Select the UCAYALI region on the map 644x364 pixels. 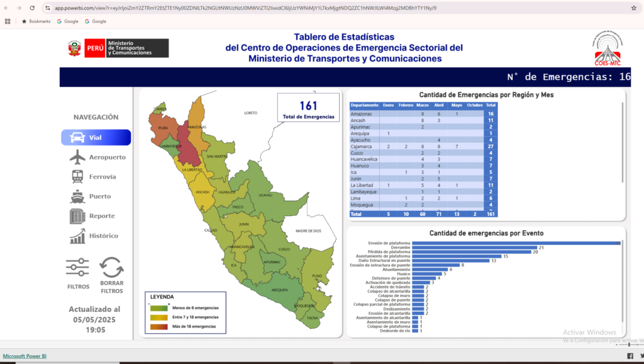point(265,195)
